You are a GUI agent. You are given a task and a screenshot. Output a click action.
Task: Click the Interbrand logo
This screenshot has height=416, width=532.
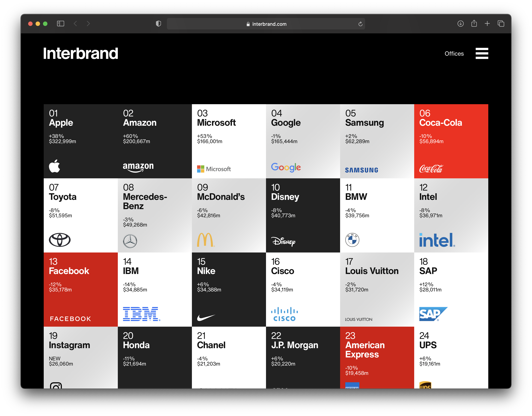coord(80,53)
